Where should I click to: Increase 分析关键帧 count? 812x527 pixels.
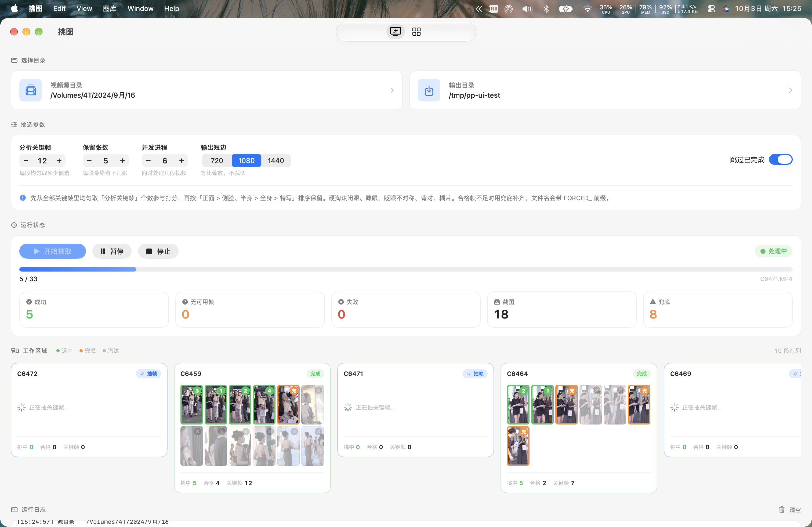(59, 160)
